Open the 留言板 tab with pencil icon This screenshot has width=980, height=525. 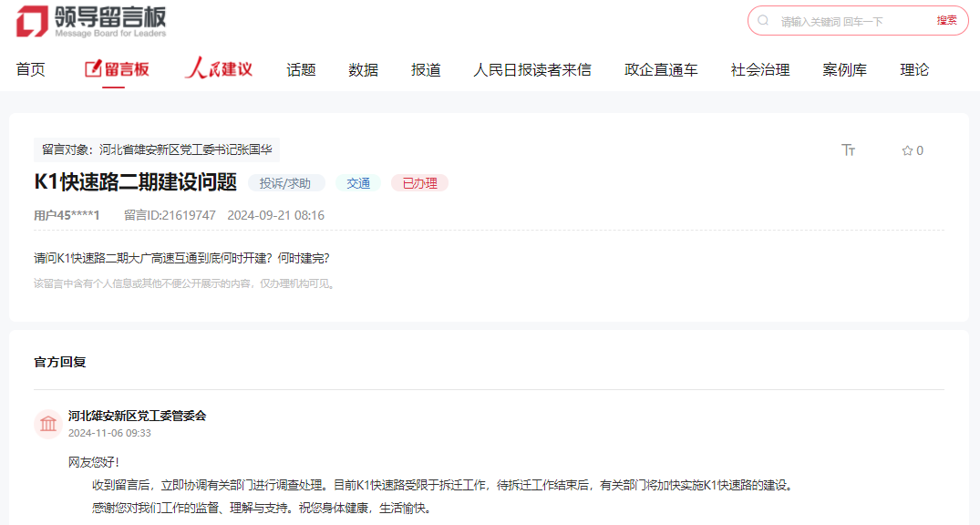coord(117,69)
